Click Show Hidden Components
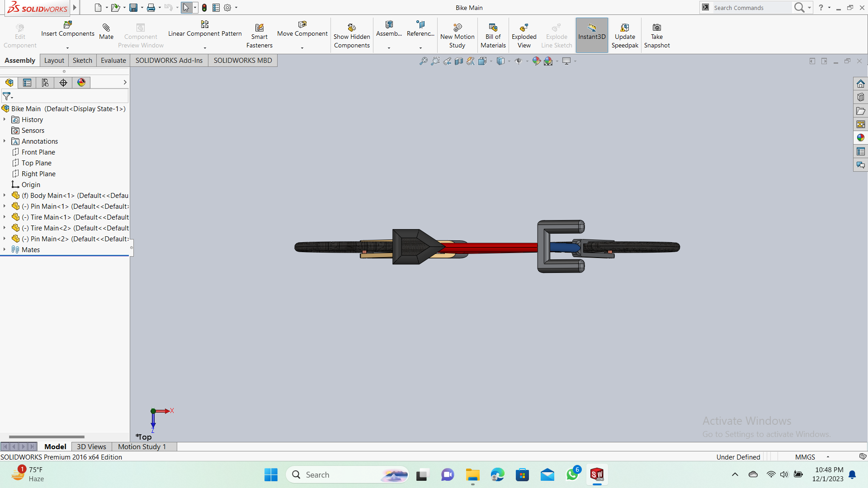The height and width of the screenshot is (488, 868). click(x=352, y=36)
